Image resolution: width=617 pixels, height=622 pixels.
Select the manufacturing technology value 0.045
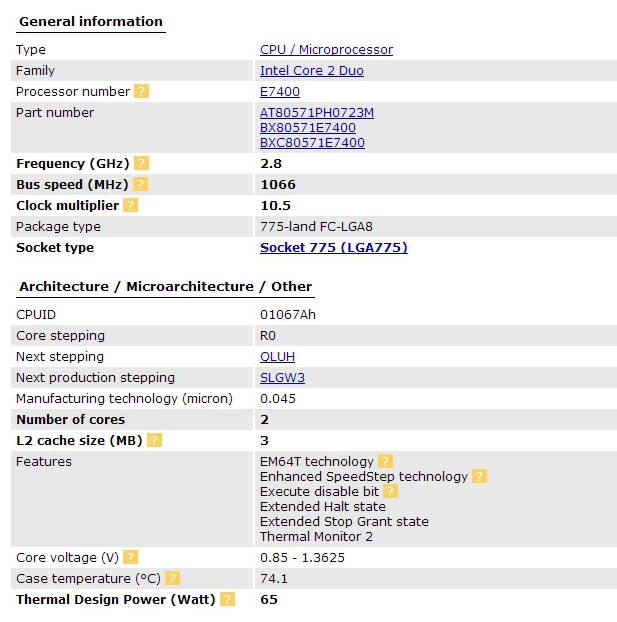click(278, 399)
